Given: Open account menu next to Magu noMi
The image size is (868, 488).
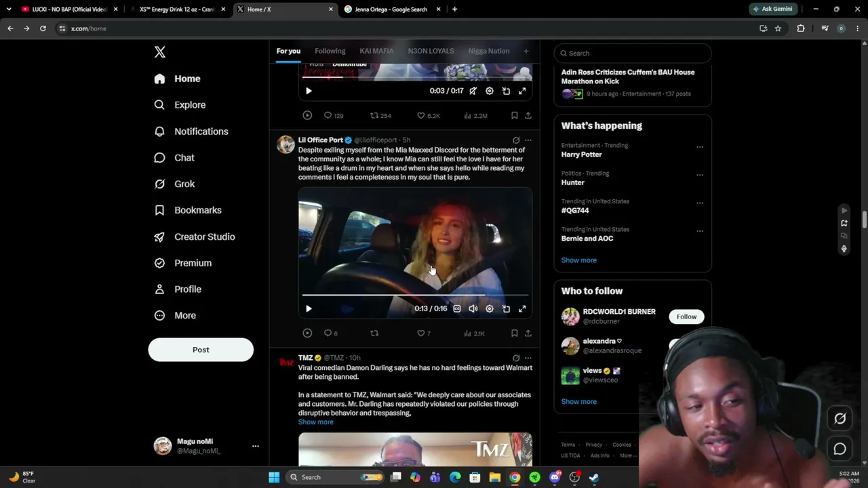Looking at the screenshot, I should (255, 446).
